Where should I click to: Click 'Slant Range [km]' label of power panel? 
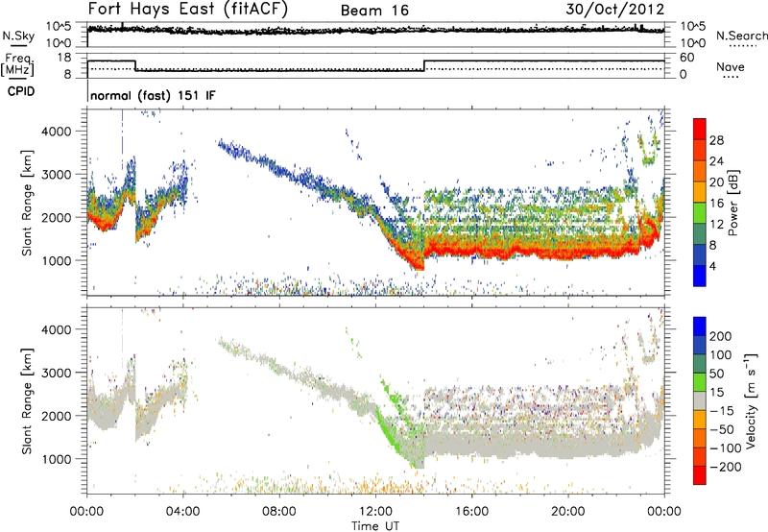[x=28, y=203]
